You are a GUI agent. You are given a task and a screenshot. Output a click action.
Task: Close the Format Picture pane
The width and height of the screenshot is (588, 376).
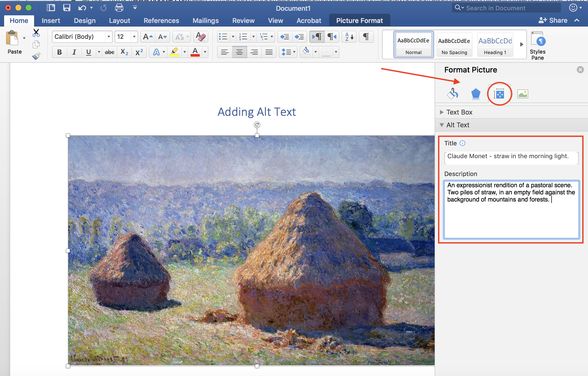(580, 70)
